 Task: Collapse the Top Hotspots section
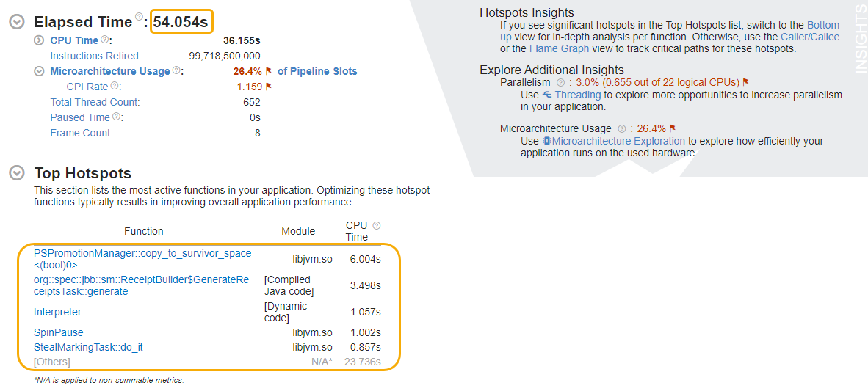point(16,173)
